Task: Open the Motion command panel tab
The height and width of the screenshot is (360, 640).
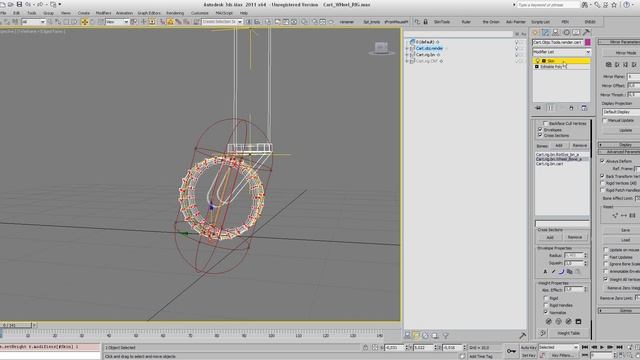Action: pyautogui.click(x=566, y=33)
